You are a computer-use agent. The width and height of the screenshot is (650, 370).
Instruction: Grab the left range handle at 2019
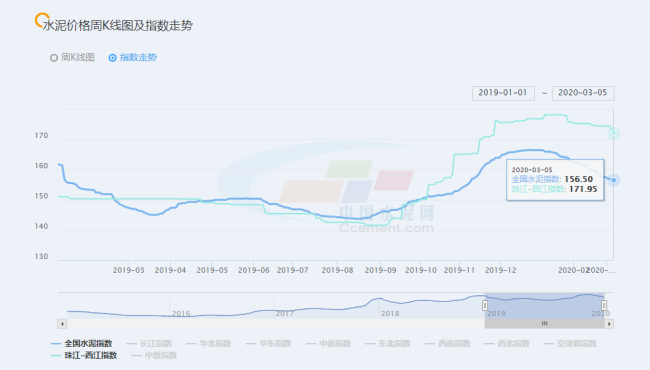[485, 306]
